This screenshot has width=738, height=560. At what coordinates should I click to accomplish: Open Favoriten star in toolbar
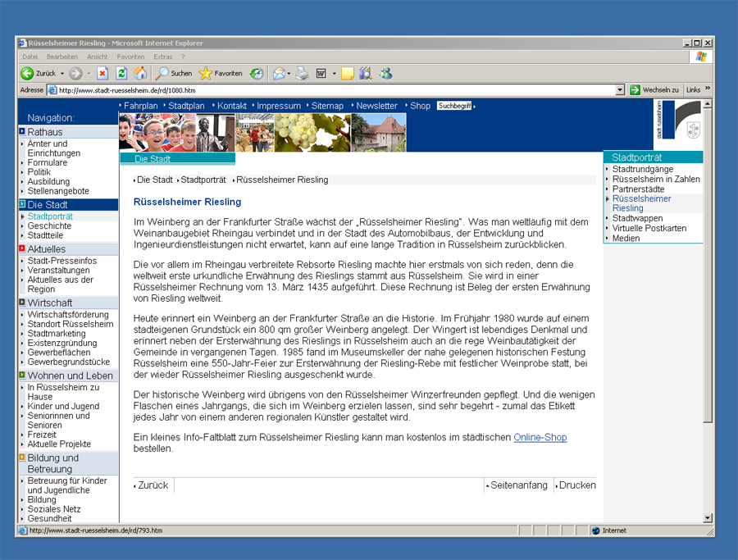(221, 74)
